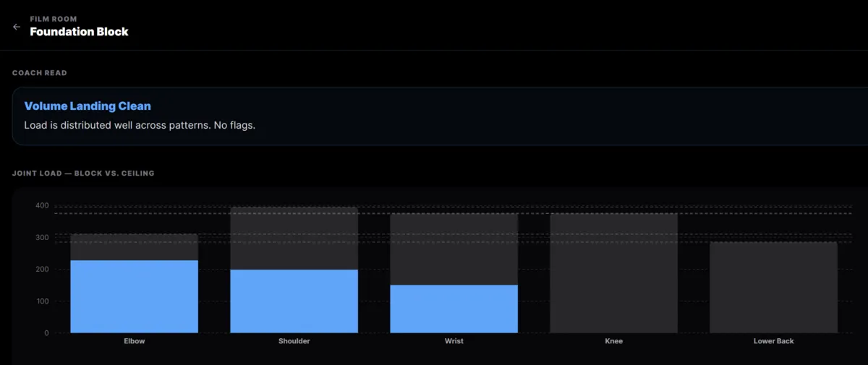Viewport: 868px width, 365px height.
Task: Click the gray Knee ceiling bar
Action: click(613, 273)
